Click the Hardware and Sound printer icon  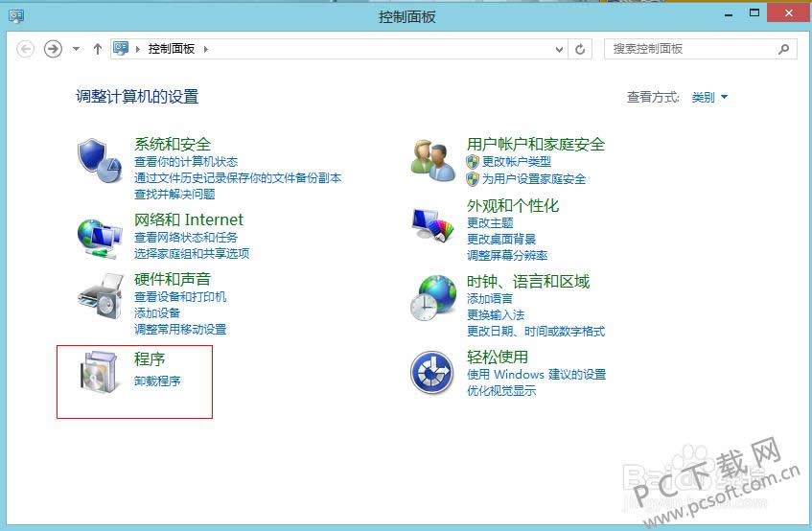pyautogui.click(x=100, y=295)
